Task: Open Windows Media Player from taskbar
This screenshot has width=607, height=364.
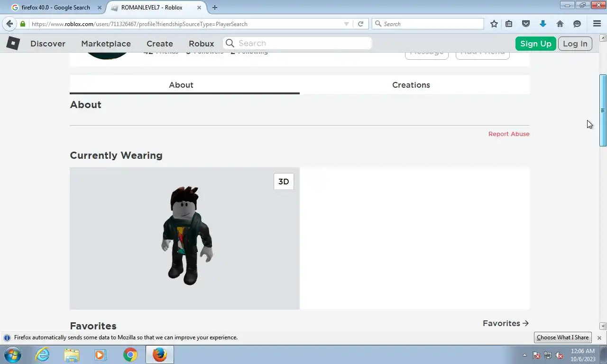Action: (x=100, y=355)
